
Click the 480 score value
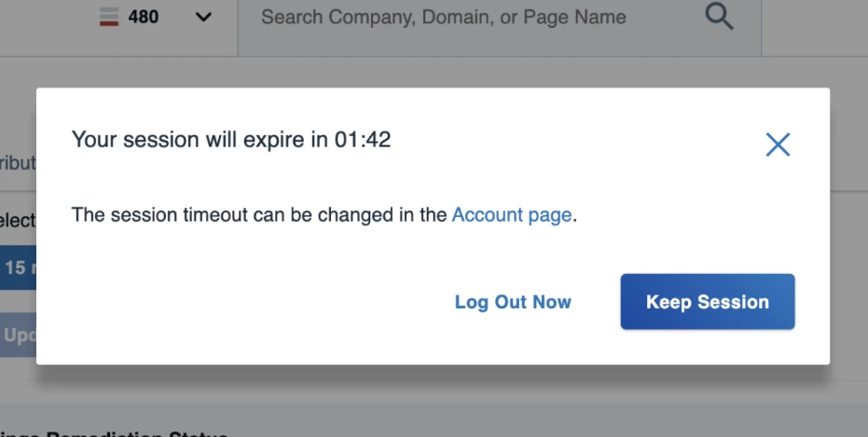point(143,17)
